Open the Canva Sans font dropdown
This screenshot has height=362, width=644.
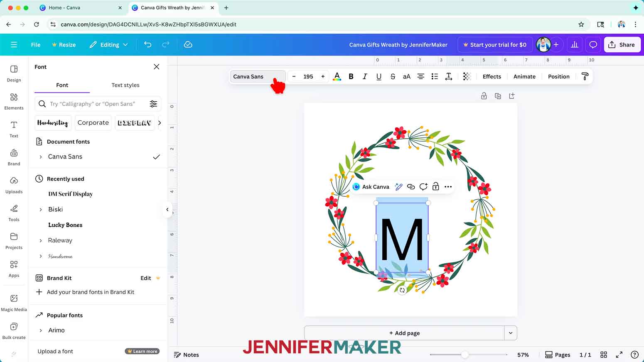point(258,76)
